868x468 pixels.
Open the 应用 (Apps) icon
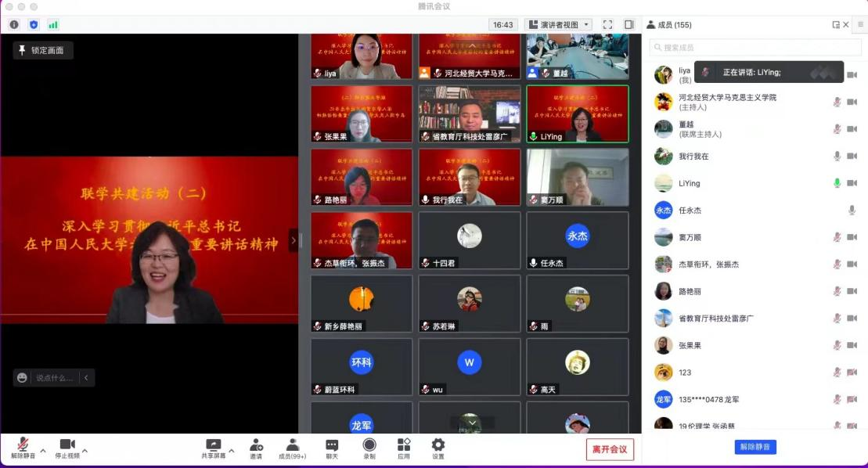tap(404, 446)
